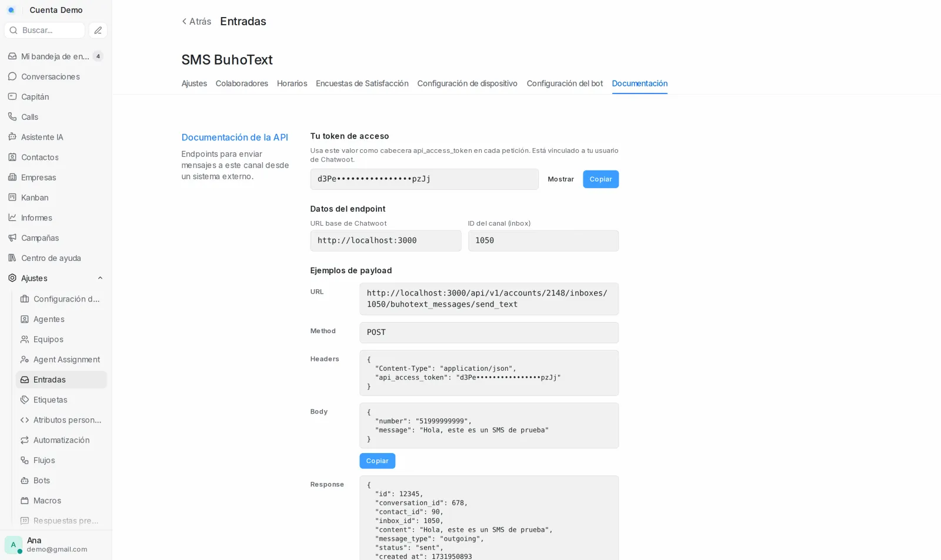Select Entradas in settings sidebar
Image resolution: width=941 pixels, height=560 pixels.
click(61, 380)
